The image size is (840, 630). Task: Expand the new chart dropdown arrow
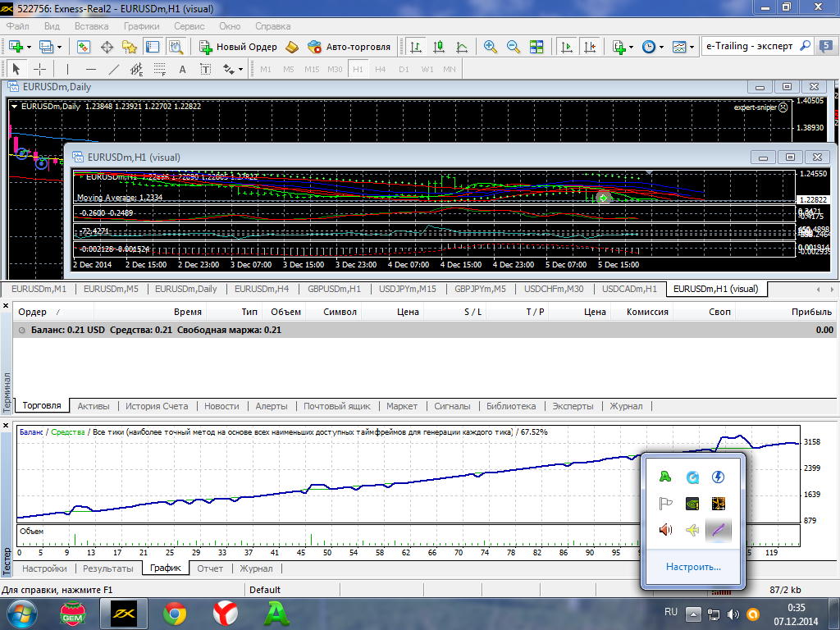(30, 47)
